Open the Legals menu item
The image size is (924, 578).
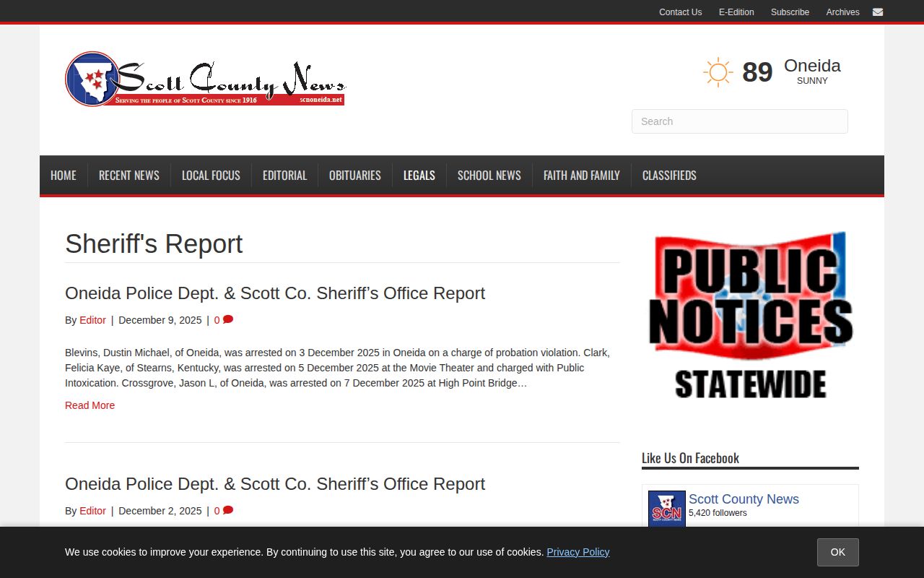pyautogui.click(x=419, y=176)
